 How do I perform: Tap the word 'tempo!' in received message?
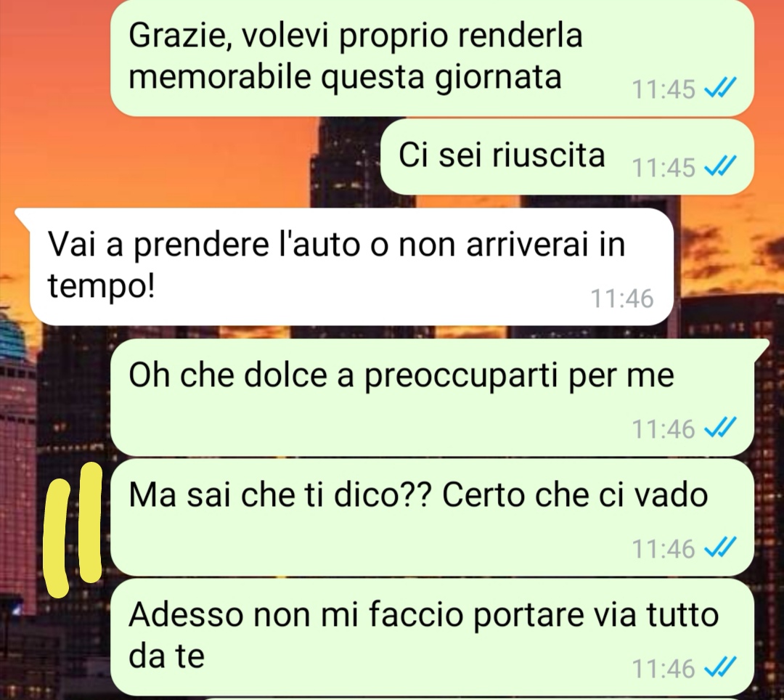(102, 288)
